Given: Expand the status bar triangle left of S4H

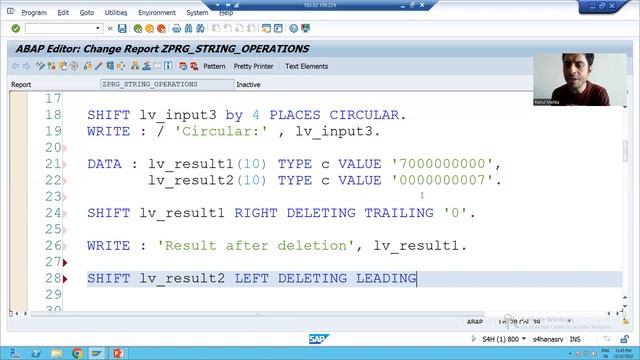Looking at the screenshot, I should [473, 339].
